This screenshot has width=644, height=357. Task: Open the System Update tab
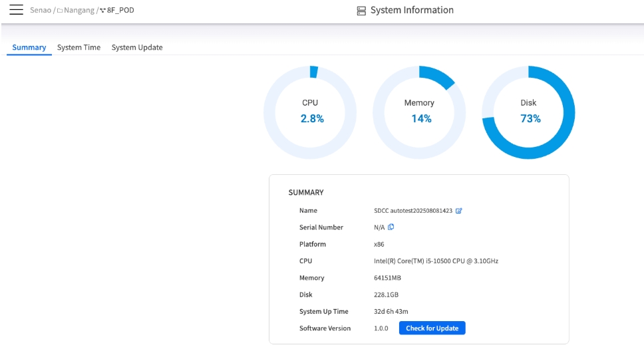pyautogui.click(x=137, y=48)
